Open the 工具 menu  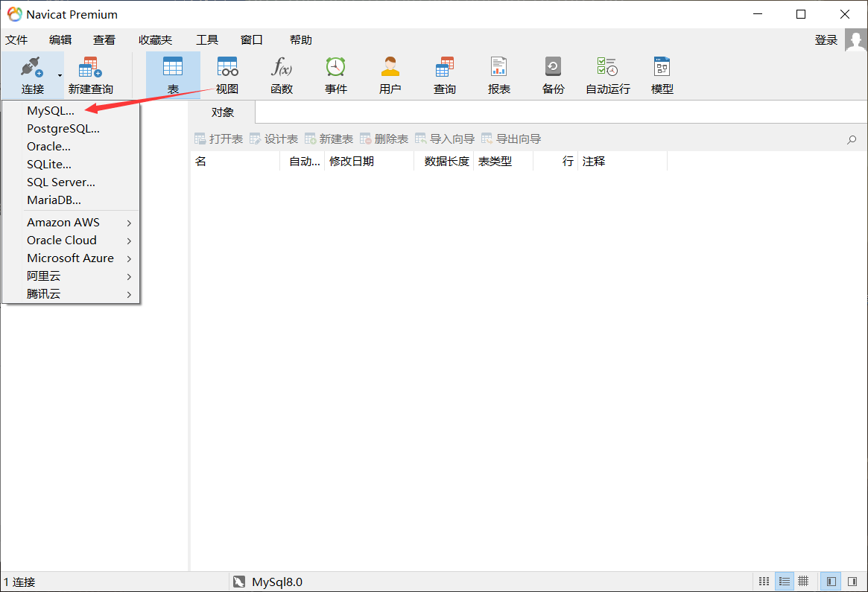[207, 40]
